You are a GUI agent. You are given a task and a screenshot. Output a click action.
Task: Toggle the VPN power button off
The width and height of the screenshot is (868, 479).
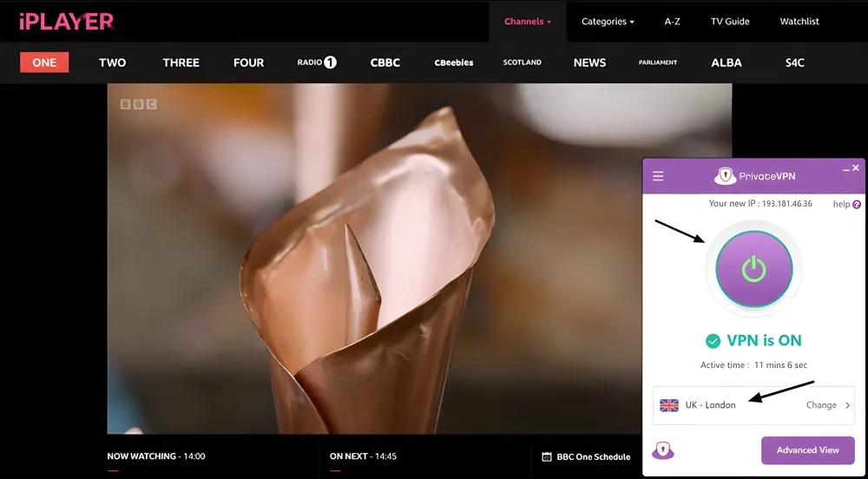click(x=753, y=269)
